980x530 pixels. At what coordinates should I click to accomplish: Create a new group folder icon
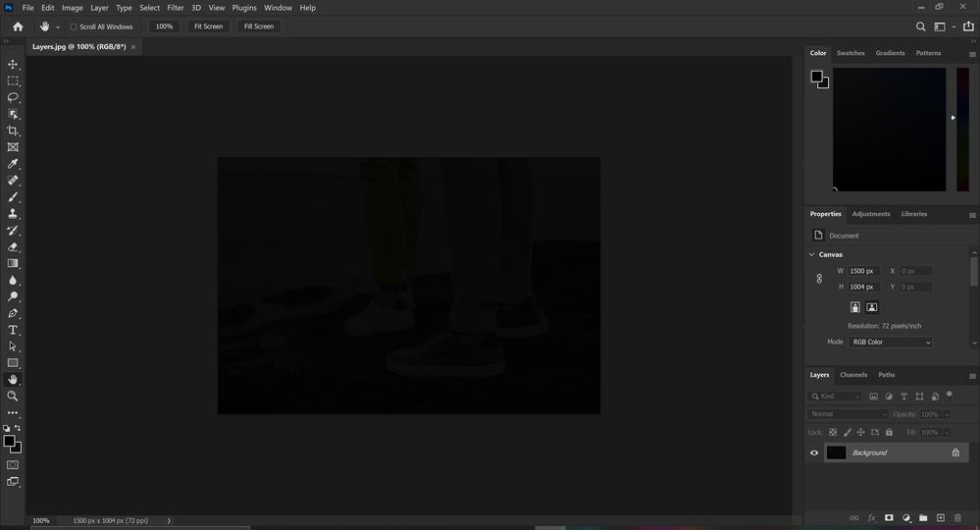coord(923,518)
